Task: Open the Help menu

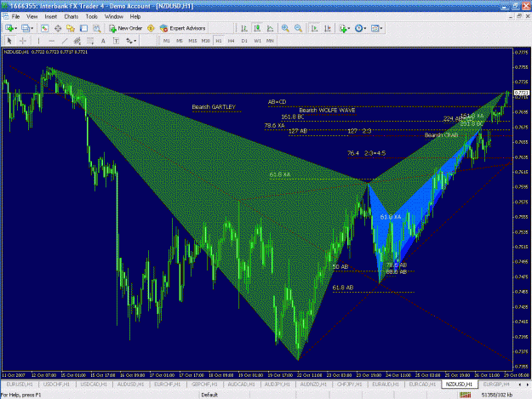Action: coord(135,17)
